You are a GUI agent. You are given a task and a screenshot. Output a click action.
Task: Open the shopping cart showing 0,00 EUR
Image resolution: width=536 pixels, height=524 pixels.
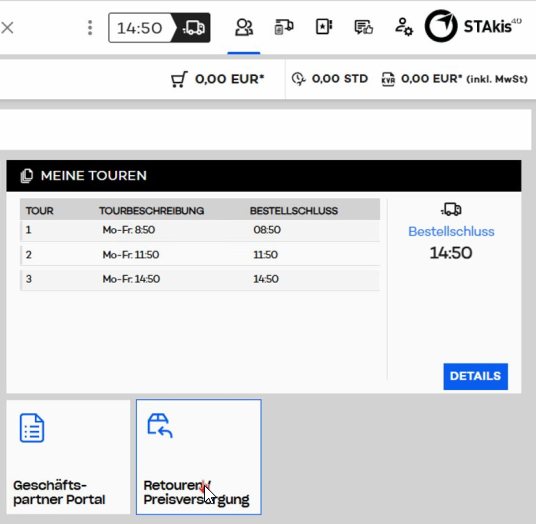pyautogui.click(x=217, y=79)
